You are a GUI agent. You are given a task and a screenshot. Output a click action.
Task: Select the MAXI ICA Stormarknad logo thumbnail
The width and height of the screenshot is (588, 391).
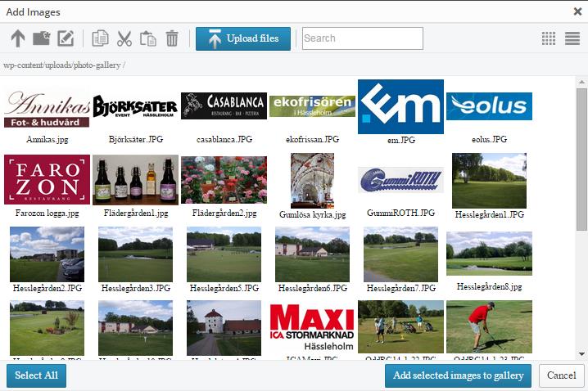pos(312,327)
